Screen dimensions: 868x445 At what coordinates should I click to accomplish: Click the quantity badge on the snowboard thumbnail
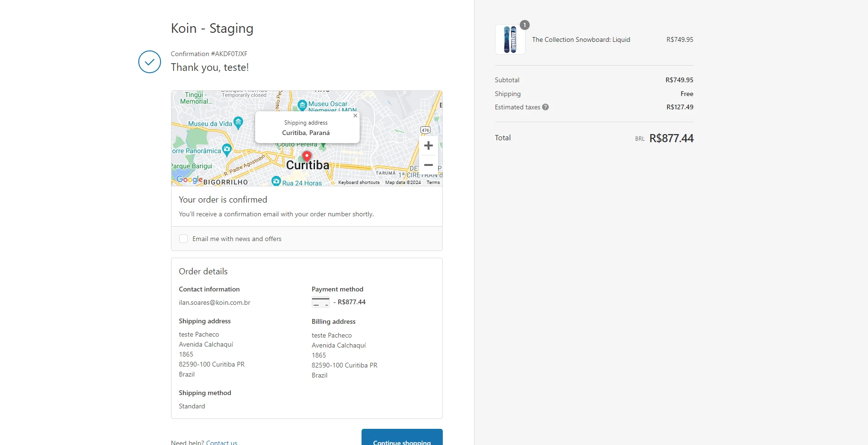tap(525, 25)
